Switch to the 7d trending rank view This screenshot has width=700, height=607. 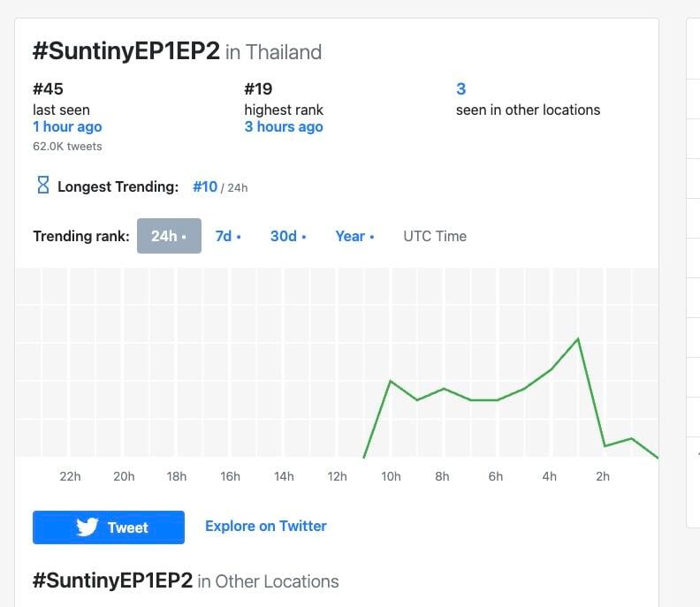click(x=228, y=236)
